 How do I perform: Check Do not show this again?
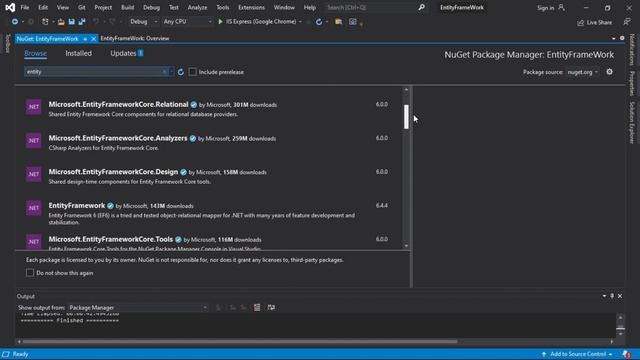(x=30, y=273)
